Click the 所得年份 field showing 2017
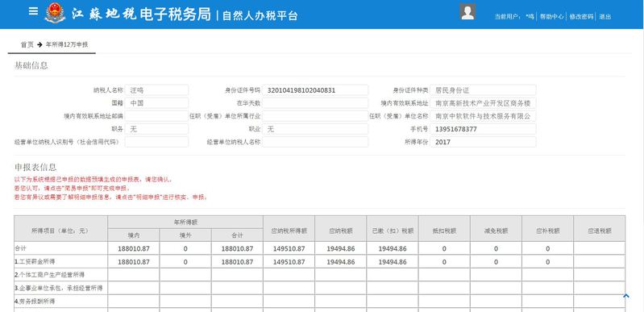The height and width of the screenshot is (312, 644). (483, 142)
